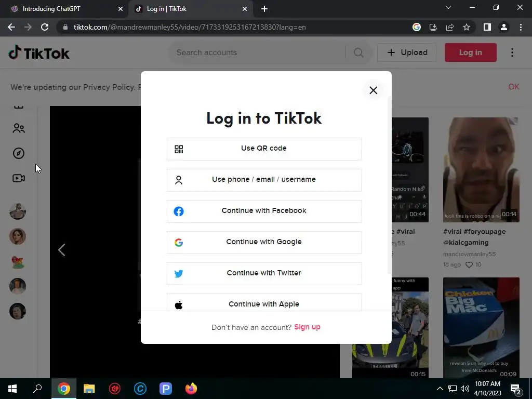Click the Sign up link
Image resolution: width=532 pixels, height=399 pixels.
pos(307,327)
